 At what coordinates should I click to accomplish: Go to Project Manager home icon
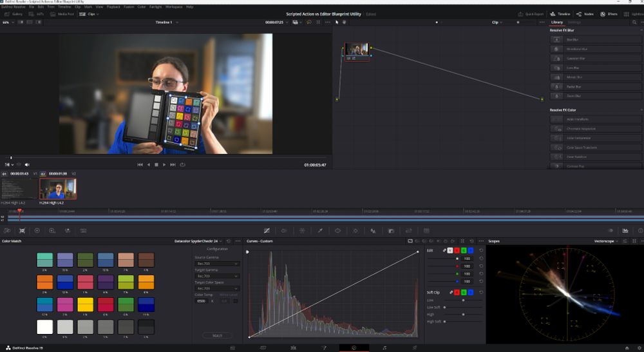627,348
